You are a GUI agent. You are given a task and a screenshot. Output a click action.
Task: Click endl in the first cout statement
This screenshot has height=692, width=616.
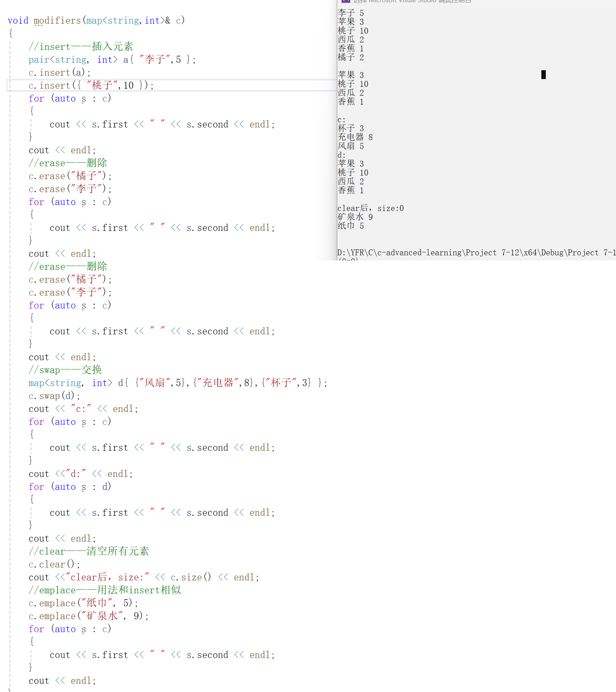click(x=260, y=124)
